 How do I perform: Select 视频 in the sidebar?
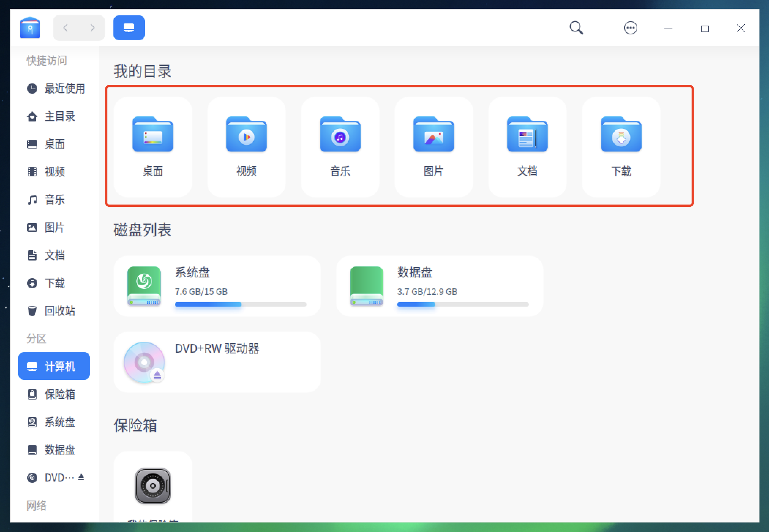coord(54,172)
